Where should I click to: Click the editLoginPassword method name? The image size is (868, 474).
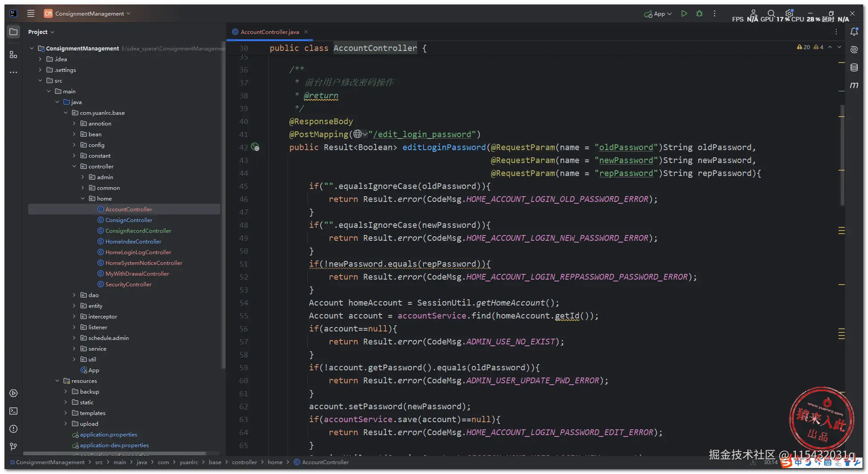(x=444, y=147)
